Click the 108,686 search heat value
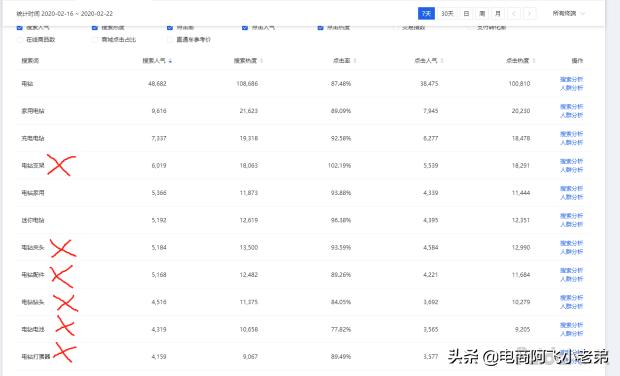The image size is (620, 376). 247,84
